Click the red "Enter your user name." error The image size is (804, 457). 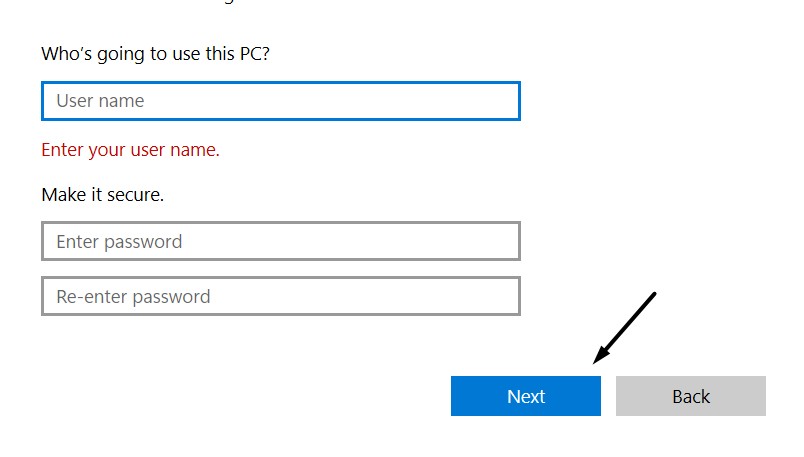coord(130,150)
